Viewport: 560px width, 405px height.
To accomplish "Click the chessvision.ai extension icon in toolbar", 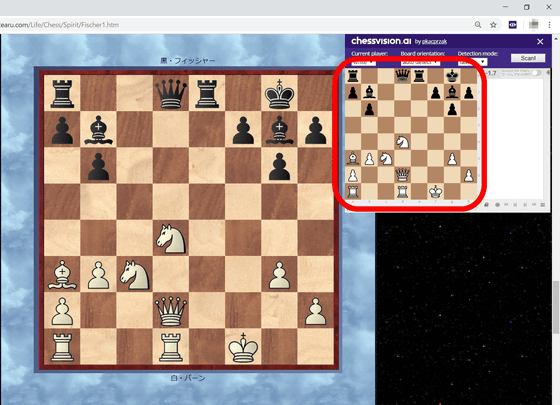I will pos(512,25).
